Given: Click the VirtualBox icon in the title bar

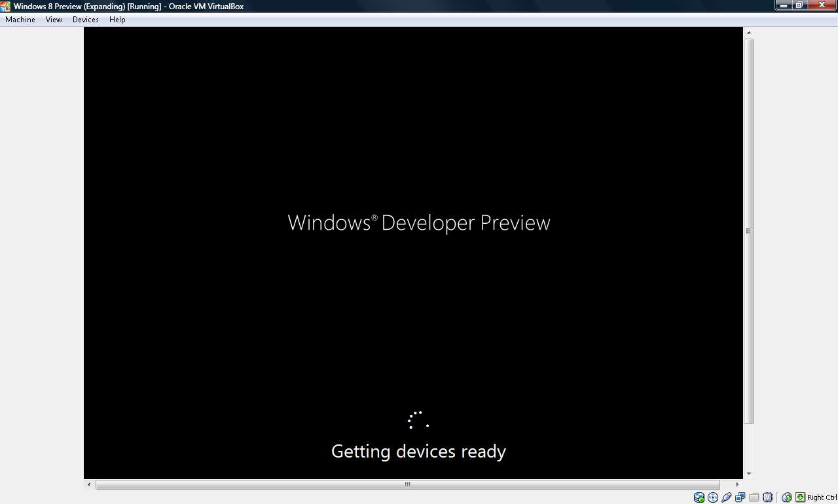Looking at the screenshot, I should pos(6,6).
